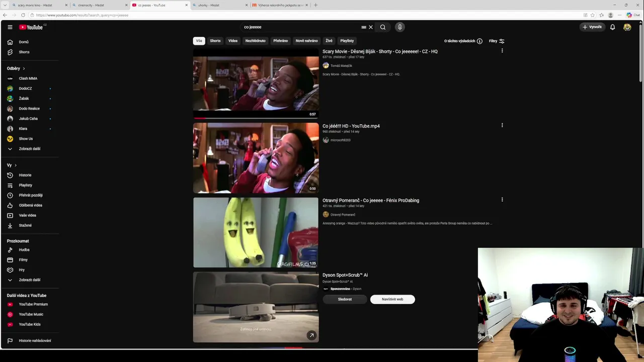This screenshot has width=644, height=362.
Task: Expand Zobrazit další under Prozkoumat
Action: [30, 280]
